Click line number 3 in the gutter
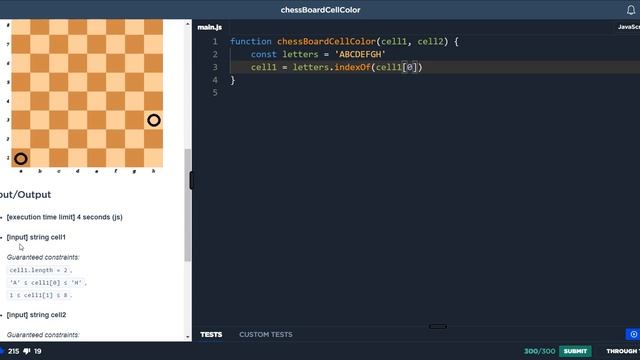The height and width of the screenshot is (360, 640). 215,67
